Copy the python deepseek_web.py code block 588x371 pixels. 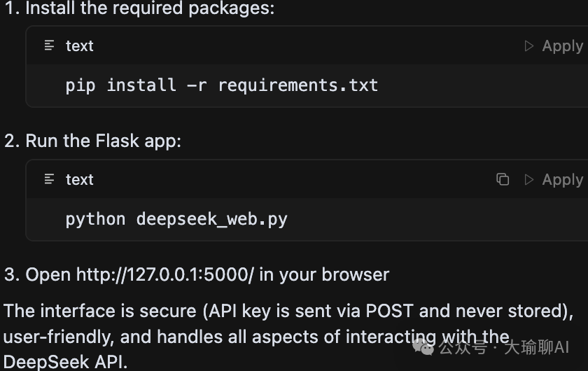(x=503, y=179)
